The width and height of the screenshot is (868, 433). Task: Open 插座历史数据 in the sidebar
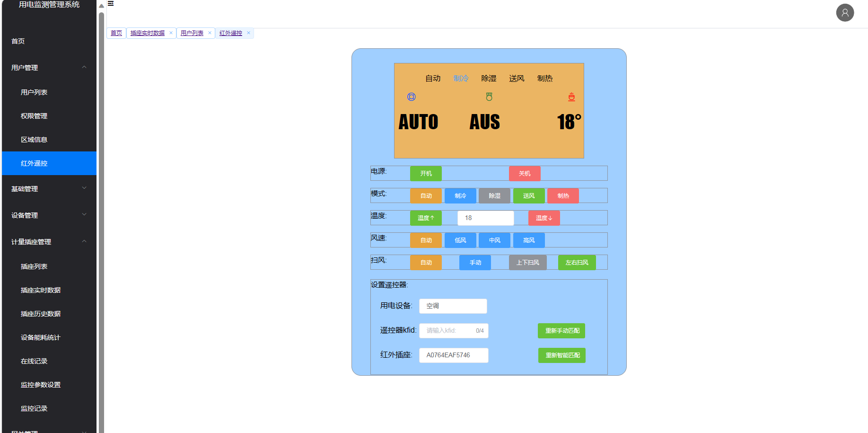click(49, 314)
